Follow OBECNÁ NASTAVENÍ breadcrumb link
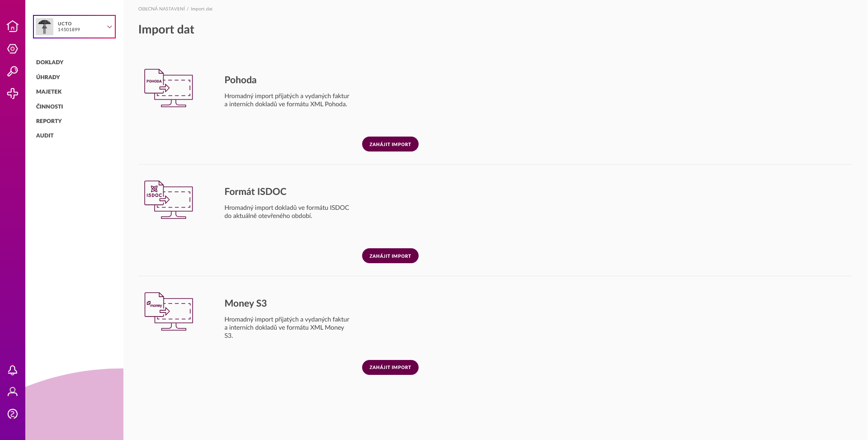The height and width of the screenshot is (440, 868). pyautogui.click(x=161, y=9)
